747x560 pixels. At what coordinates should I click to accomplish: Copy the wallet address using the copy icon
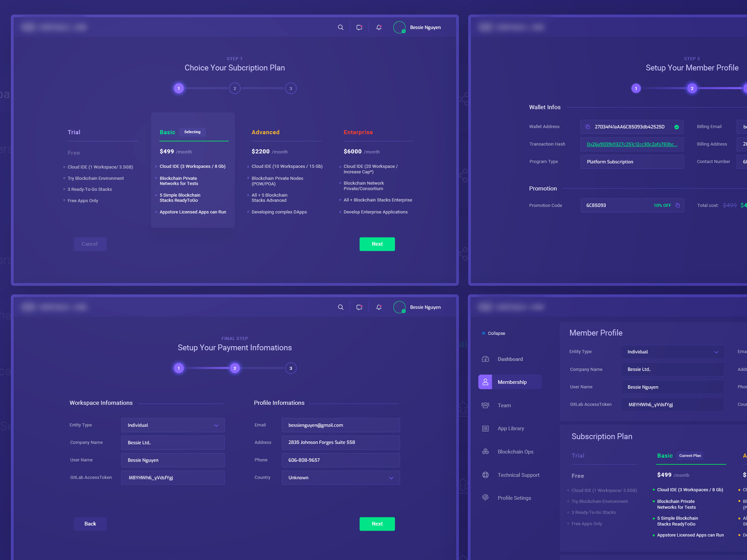click(x=587, y=126)
